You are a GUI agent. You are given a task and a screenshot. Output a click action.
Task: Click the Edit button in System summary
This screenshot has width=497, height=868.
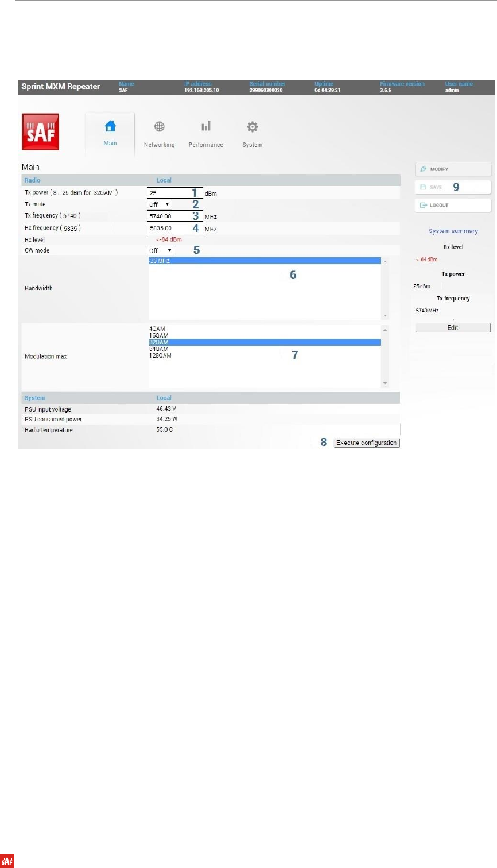pos(453,327)
